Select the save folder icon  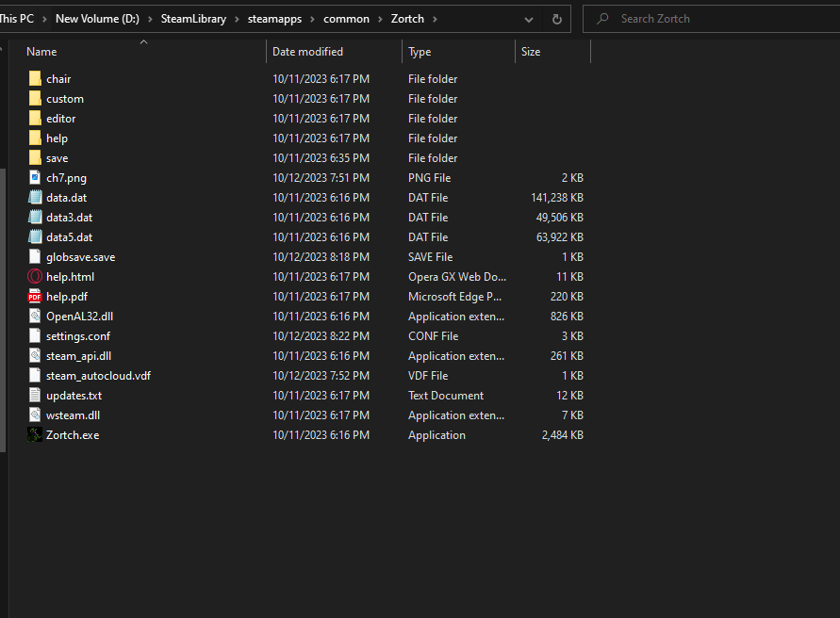pyautogui.click(x=35, y=158)
